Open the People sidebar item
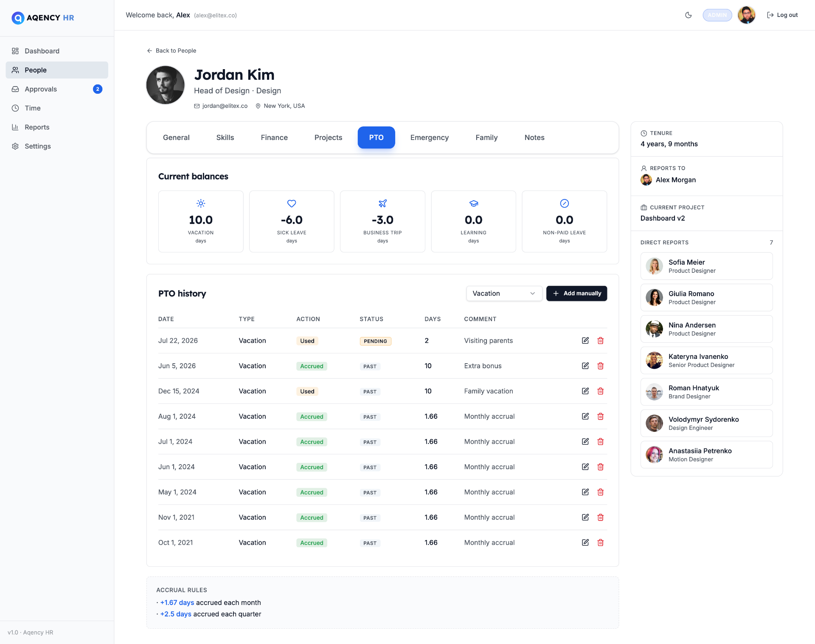Viewport: 815px width, 644px height. pyautogui.click(x=57, y=70)
